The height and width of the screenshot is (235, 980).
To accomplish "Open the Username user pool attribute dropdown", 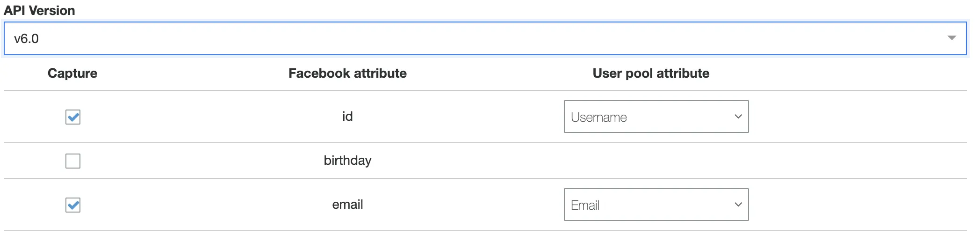I will [656, 117].
